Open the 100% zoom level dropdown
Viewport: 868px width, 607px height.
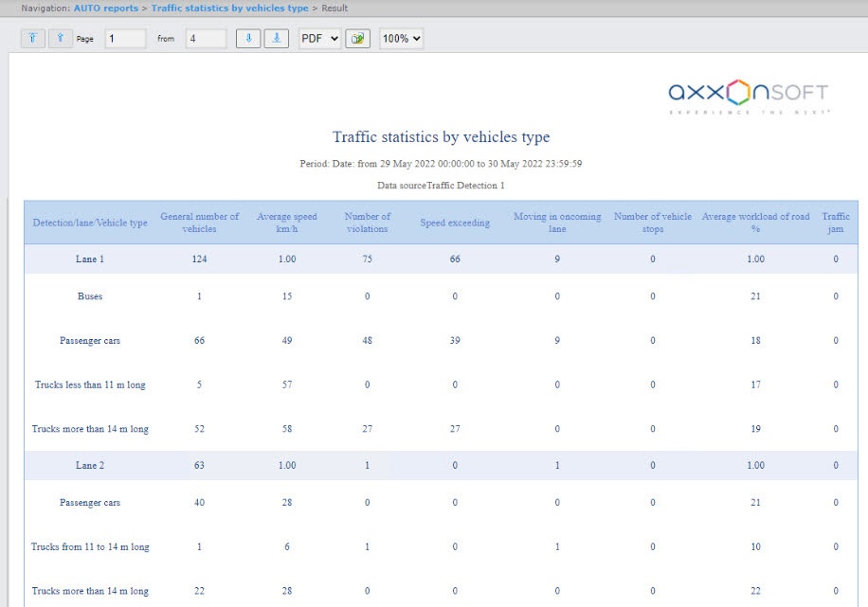[x=401, y=39]
